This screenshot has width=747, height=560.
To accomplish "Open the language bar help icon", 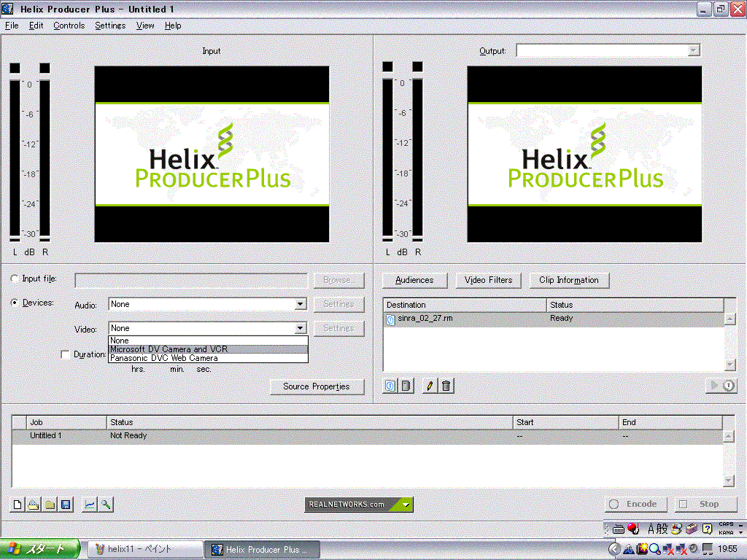I will (x=707, y=528).
